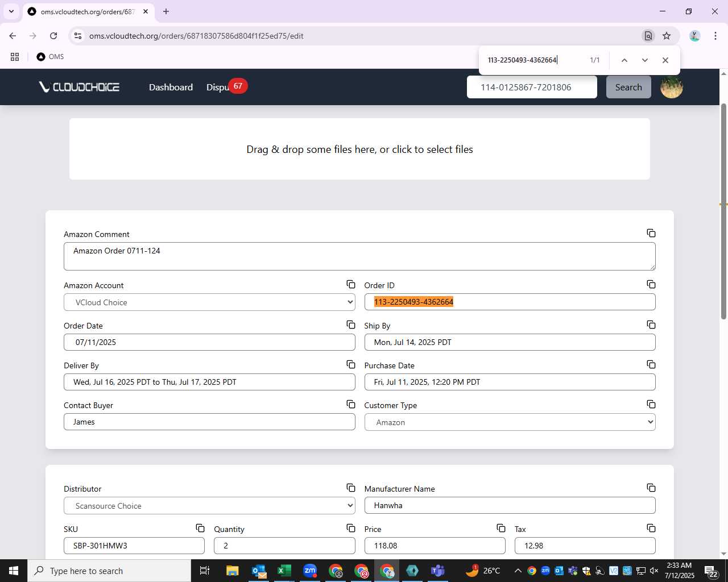Focus the order search input field

(x=532, y=87)
